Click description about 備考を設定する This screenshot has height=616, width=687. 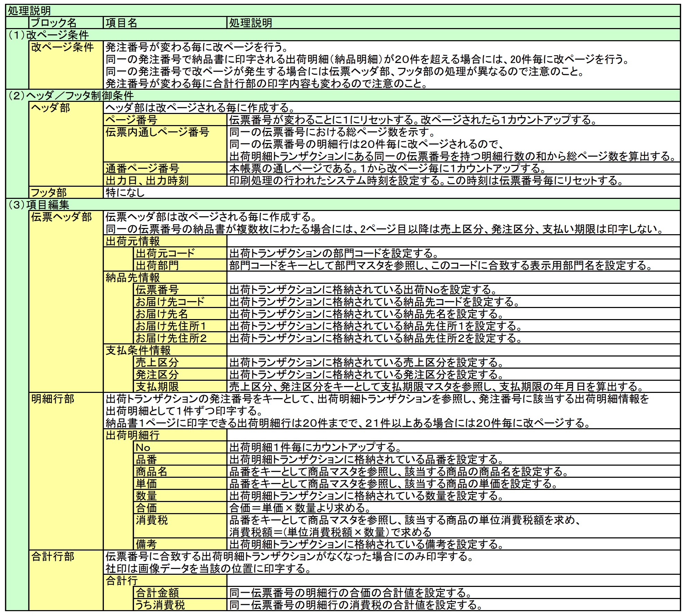(x=454, y=544)
